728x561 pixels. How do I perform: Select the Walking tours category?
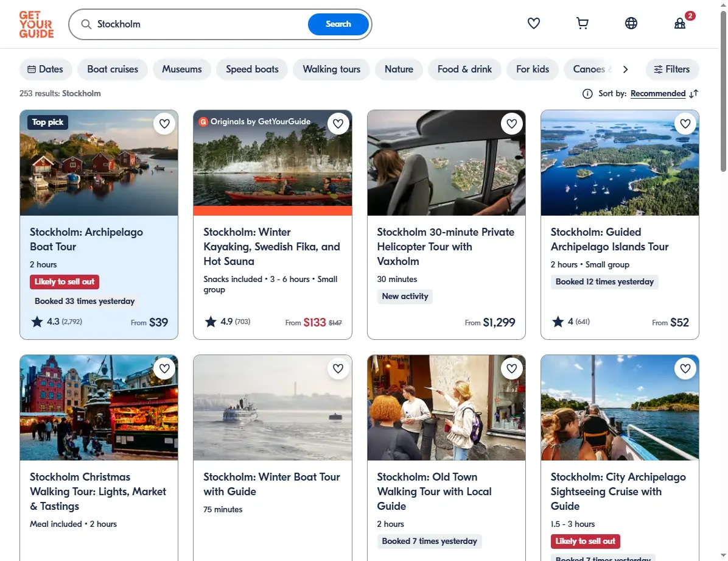[x=332, y=69]
